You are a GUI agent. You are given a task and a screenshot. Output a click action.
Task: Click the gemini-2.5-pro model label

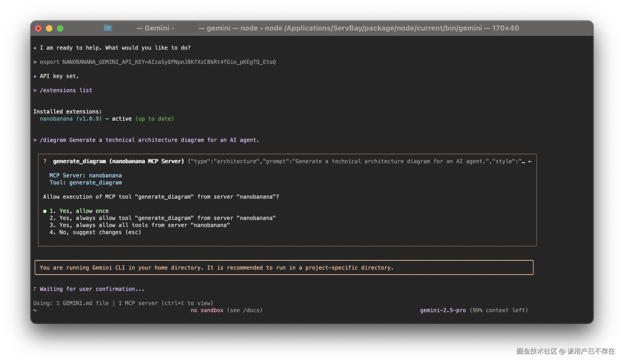443,310
